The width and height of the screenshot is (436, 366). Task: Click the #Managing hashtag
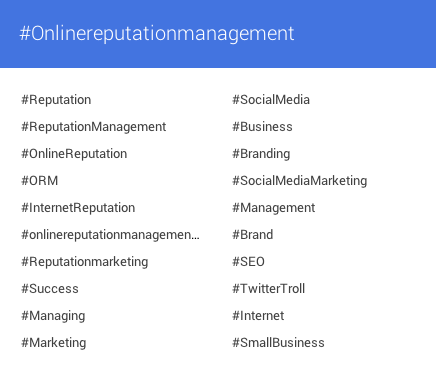tap(53, 316)
